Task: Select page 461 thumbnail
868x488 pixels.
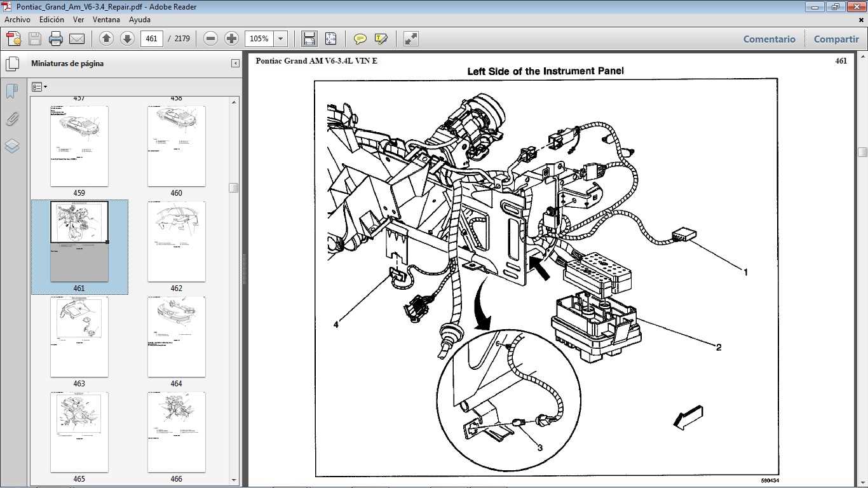Action: tap(79, 241)
